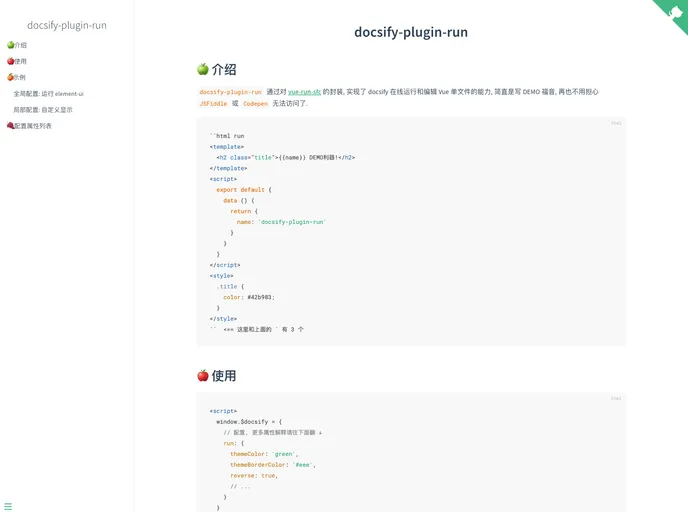Click the run: { line
Image resolution: width=688 pixels, height=512 pixels.
coord(233,443)
